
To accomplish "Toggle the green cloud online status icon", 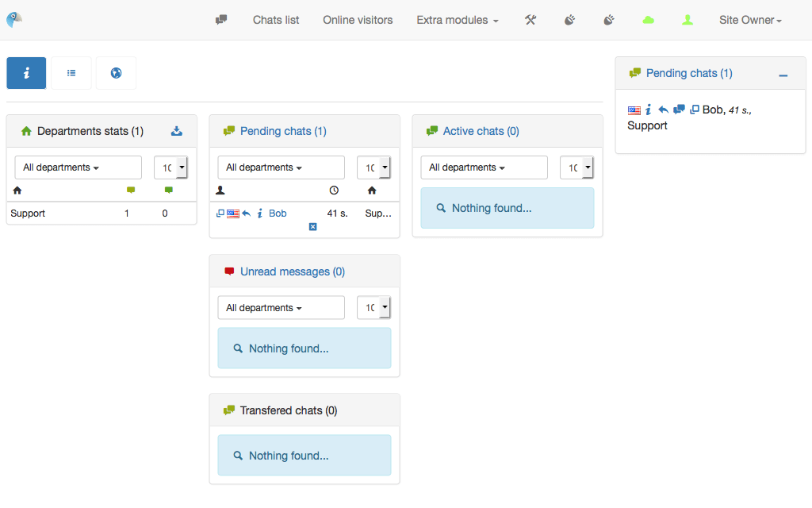I will tap(648, 20).
